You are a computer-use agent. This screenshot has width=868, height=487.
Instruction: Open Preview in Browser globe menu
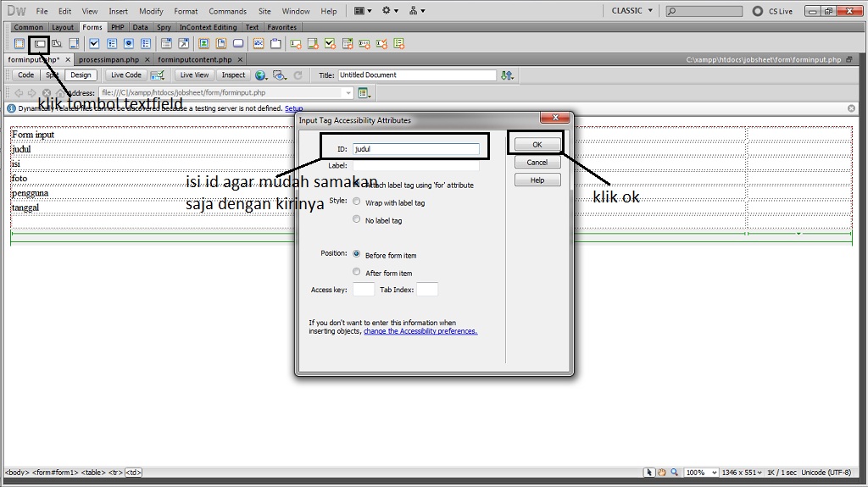point(261,75)
